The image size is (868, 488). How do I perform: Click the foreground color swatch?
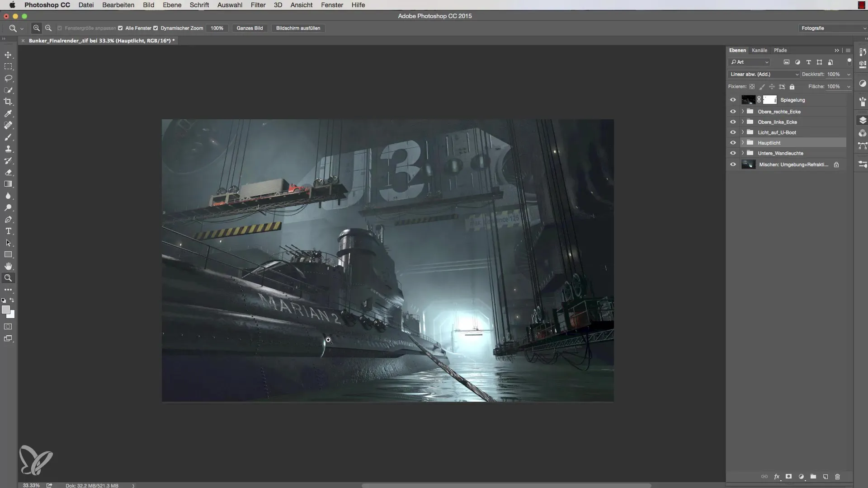5,310
